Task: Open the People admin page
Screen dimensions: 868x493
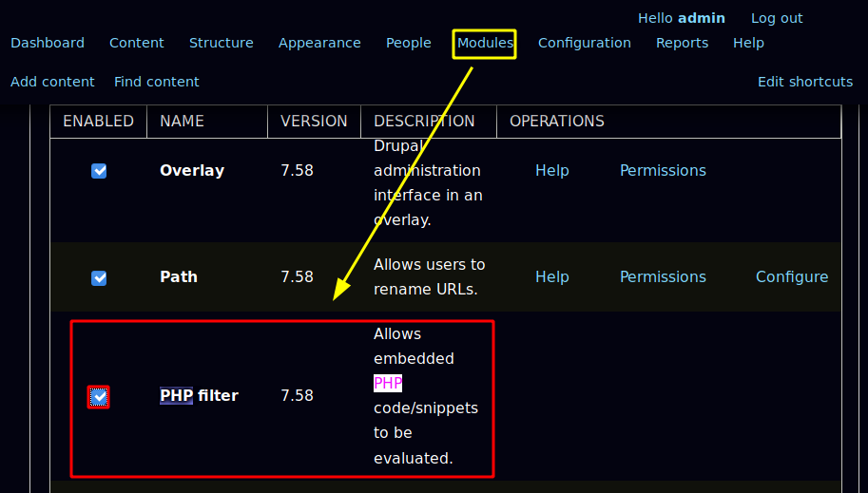Action: tap(409, 43)
